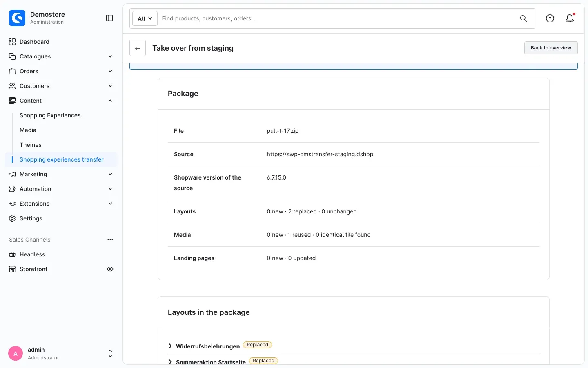
Task: Click the Storefront shop icon
Action: 12,269
